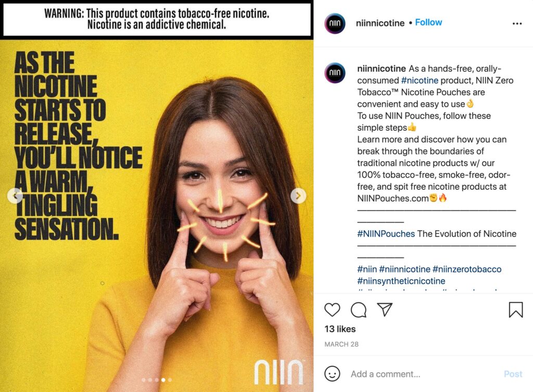Save post with bookmark icon
533x392 pixels.
516,309
